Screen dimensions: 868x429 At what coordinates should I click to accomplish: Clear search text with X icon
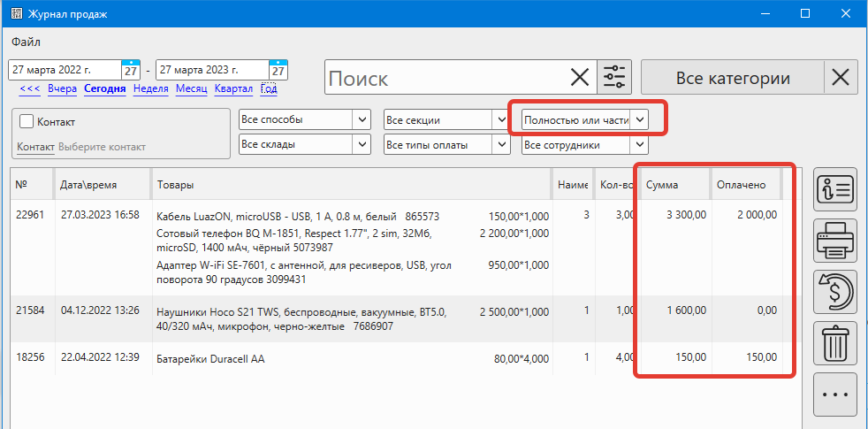tap(579, 78)
